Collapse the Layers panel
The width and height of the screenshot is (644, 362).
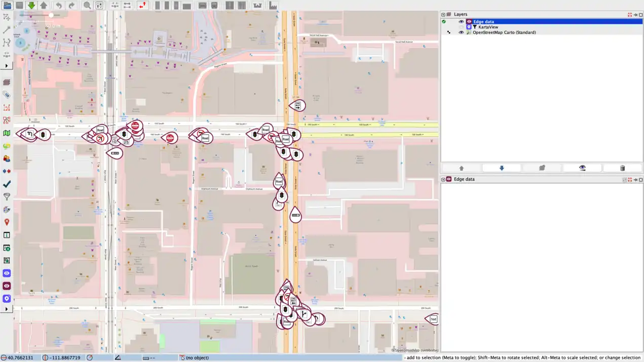click(x=443, y=15)
